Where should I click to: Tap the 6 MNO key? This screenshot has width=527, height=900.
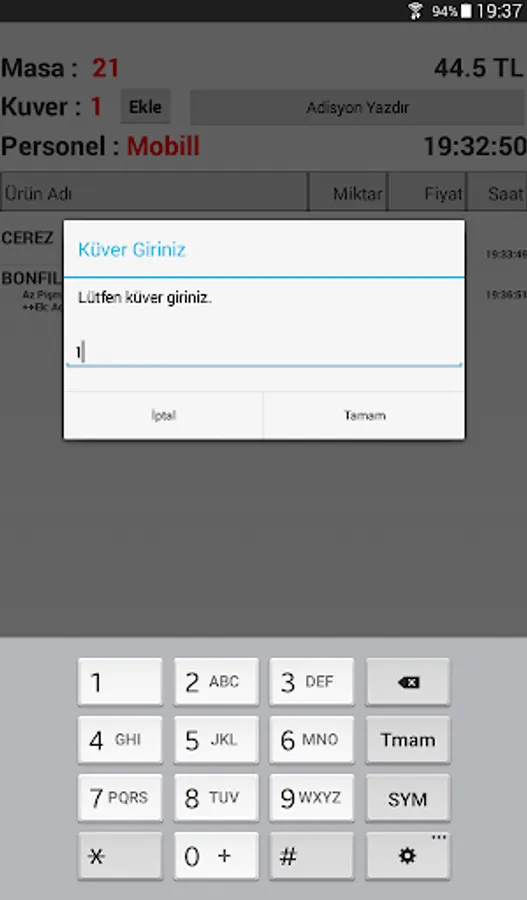tap(312, 740)
